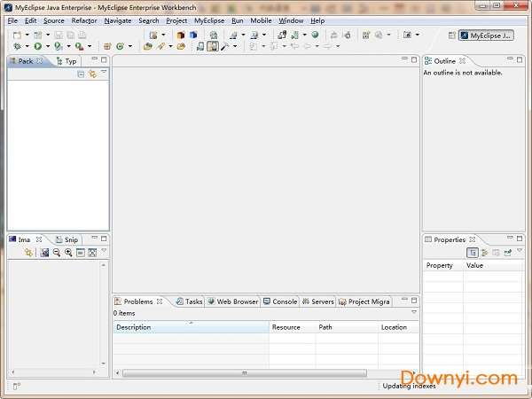Switch to the Tasks tab
Viewport: 532px width, 399px height.
click(x=190, y=301)
